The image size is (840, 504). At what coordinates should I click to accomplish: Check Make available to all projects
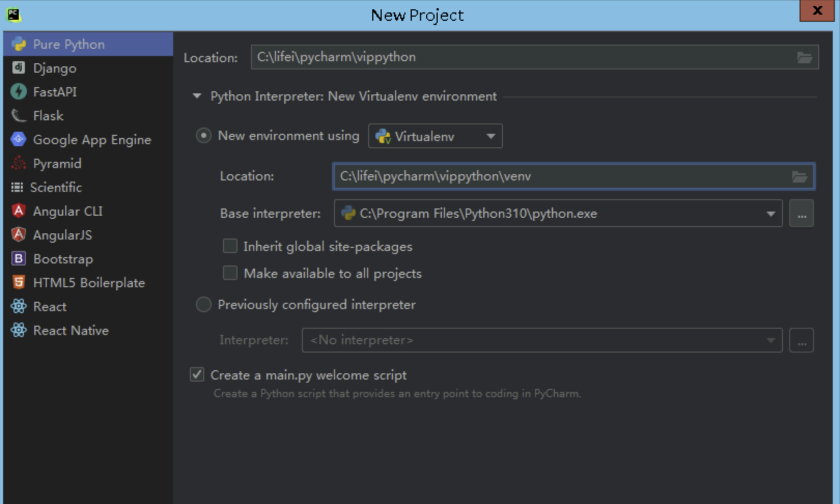point(230,273)
